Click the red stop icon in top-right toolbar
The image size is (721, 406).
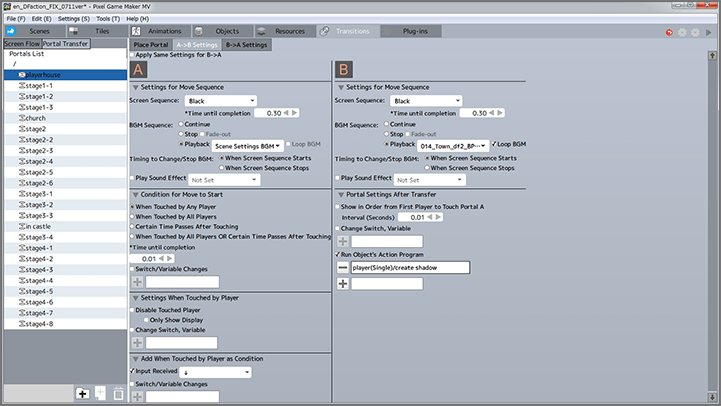(x=668, y=33)
